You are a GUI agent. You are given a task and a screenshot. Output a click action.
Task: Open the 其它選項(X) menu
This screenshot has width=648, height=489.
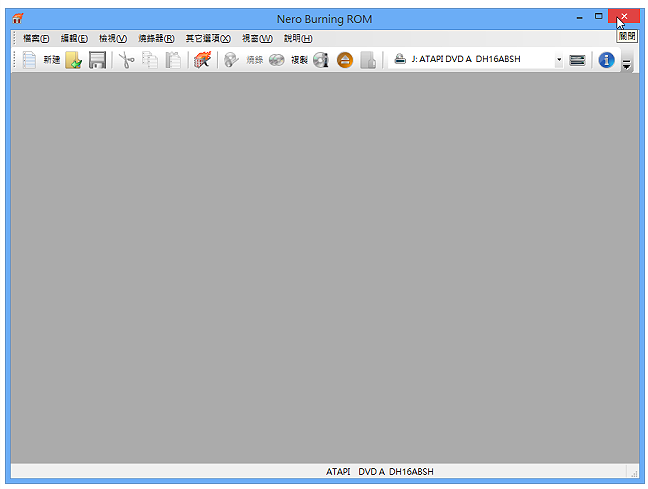click(x=208, y=38)
